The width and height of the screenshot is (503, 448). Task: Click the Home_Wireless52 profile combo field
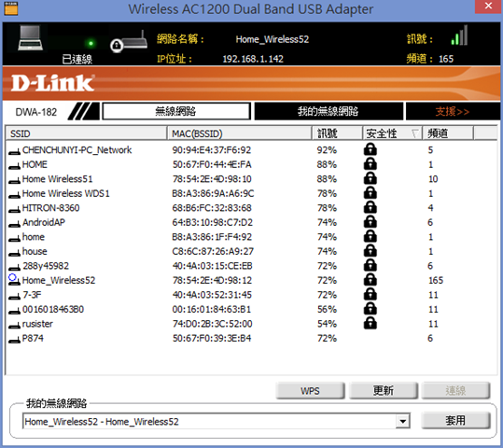(217, 421)
